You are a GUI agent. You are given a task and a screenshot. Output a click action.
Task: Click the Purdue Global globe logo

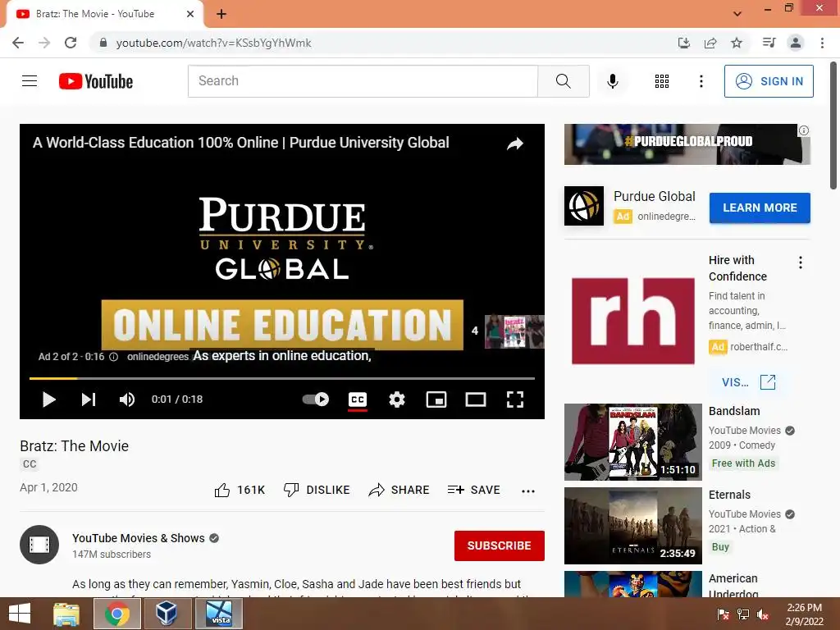coord(584,206)
